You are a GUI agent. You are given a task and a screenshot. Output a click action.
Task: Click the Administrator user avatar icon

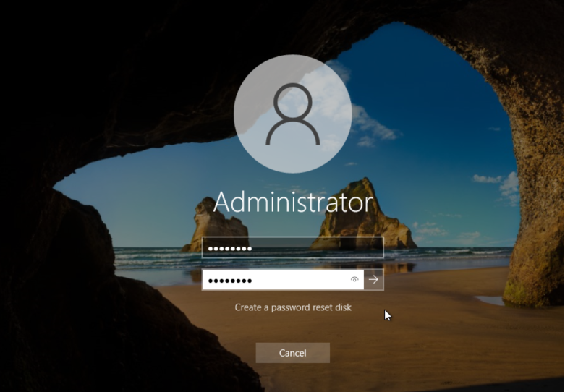click(292, 114)
